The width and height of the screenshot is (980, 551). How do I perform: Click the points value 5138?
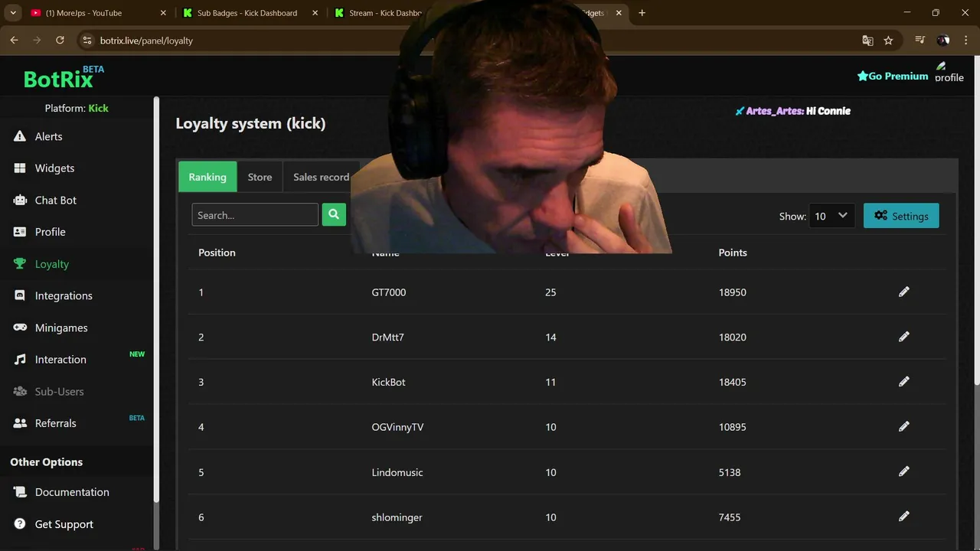coord(730,472)
